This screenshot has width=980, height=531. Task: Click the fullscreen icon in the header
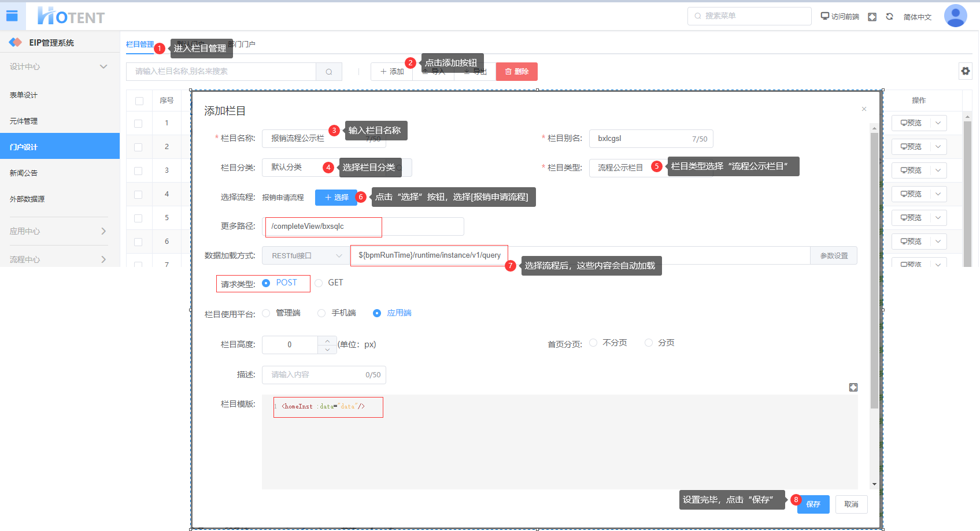coord(872,17)
